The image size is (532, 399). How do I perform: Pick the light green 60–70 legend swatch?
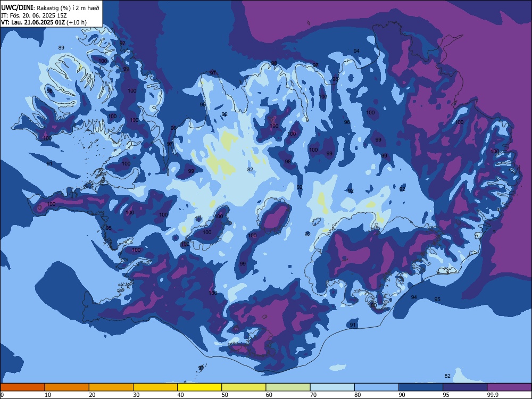coord(288,387)
